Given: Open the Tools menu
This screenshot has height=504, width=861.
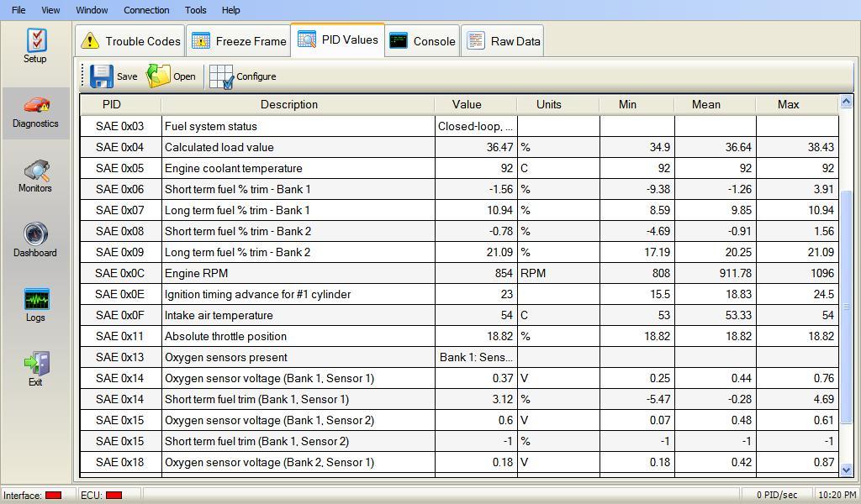Looking at the screenshot, I should coord(195,10).
